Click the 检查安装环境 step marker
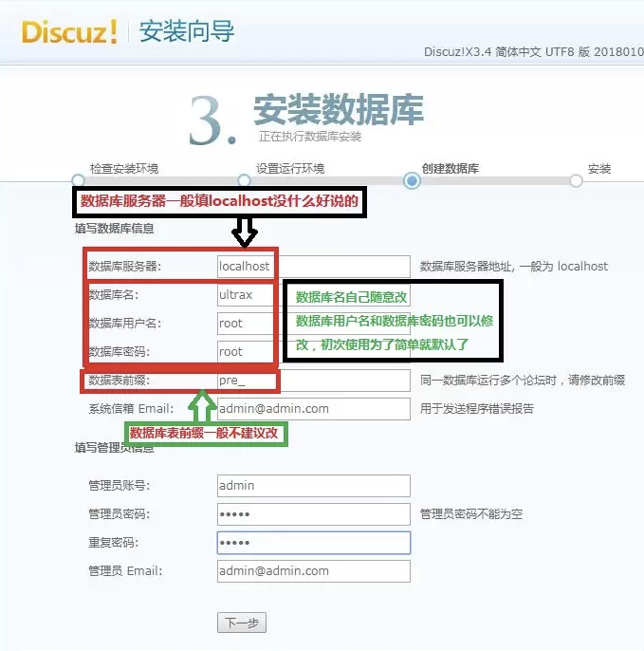This screenshot has width=644, height=651. click(78, 180)
